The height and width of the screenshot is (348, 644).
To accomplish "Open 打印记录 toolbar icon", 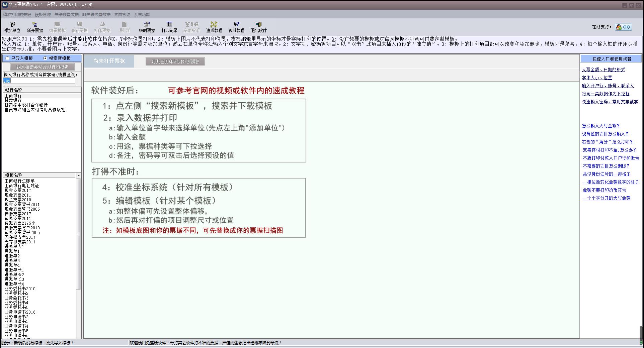I will coord(169,27).
